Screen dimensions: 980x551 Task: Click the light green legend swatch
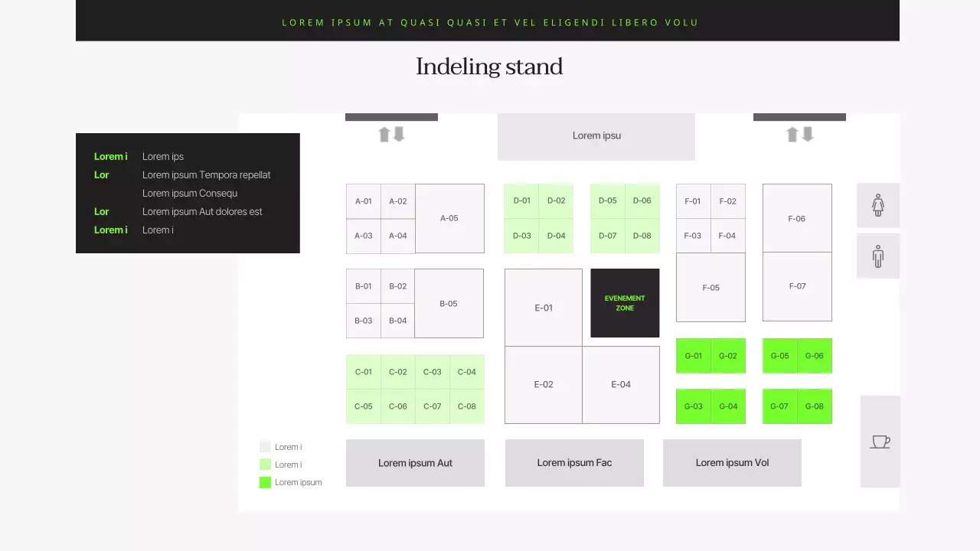(265, 465)
